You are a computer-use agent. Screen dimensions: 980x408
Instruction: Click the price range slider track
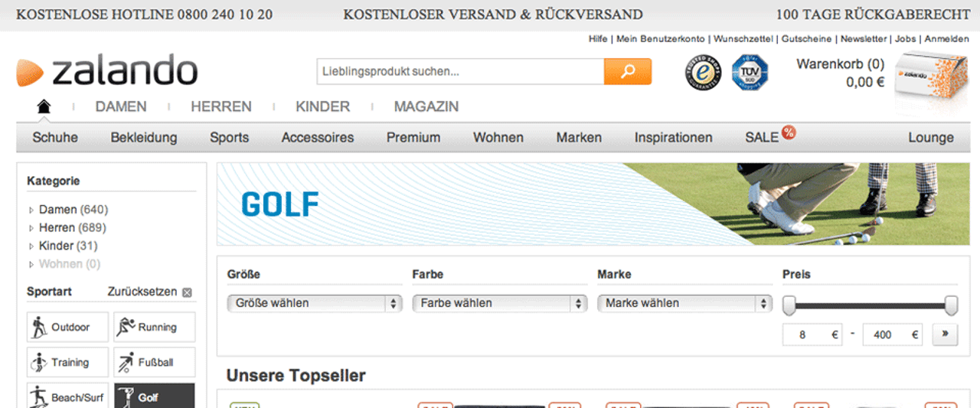[871, 305]
